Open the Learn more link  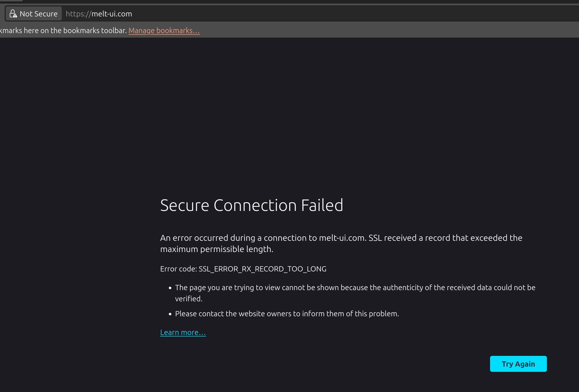coord(183,332)
